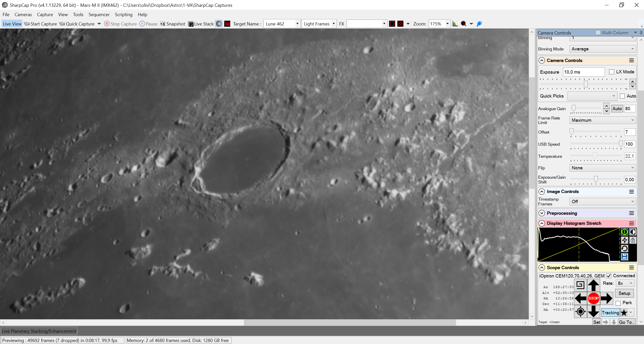Click the plate solve crosshair button
644x344 pixels.
click(x=580, y=312)
